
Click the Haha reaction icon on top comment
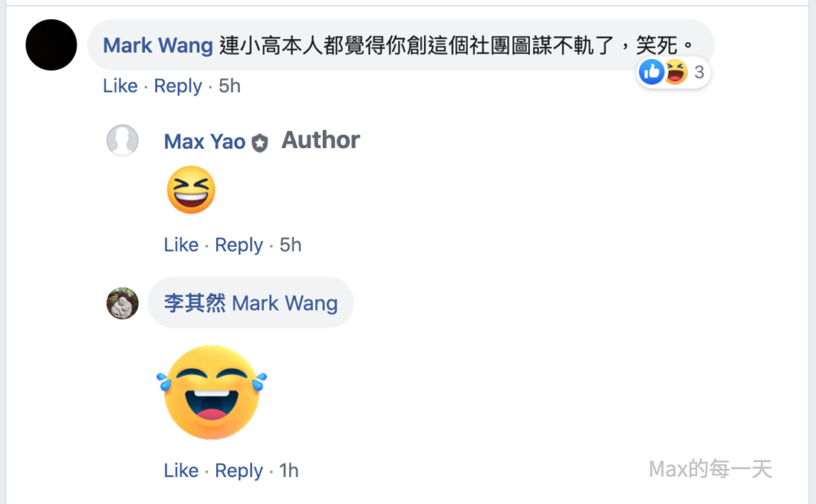click(x=676, y=72)
